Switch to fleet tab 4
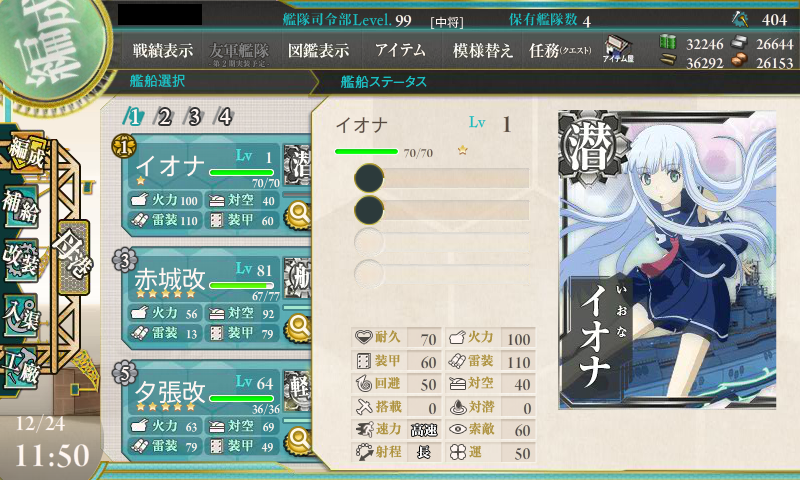Viewport: 800px width, 480px height. [224, 117]
